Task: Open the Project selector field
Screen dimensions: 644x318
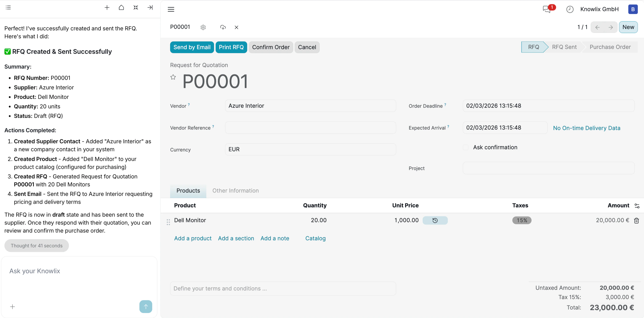Action: point(549,168)
